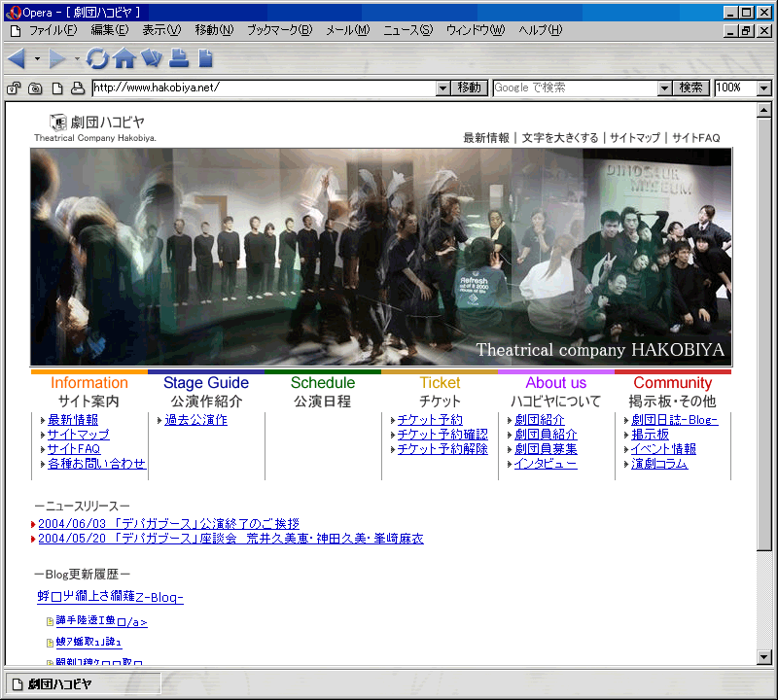This screenshot has width=778, height=700.
Task: Open the bookmarks (hotlist) toolbar icon
Action: pos(152,58)
